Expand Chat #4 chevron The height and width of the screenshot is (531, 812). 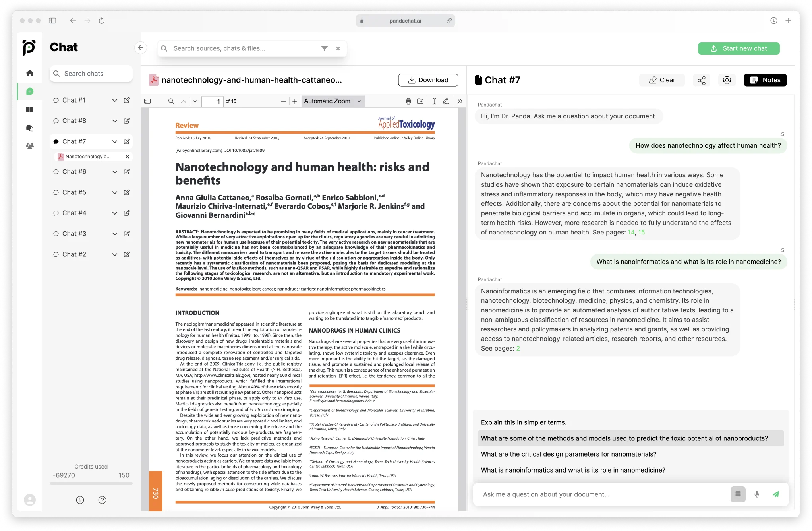coord(115,213)
